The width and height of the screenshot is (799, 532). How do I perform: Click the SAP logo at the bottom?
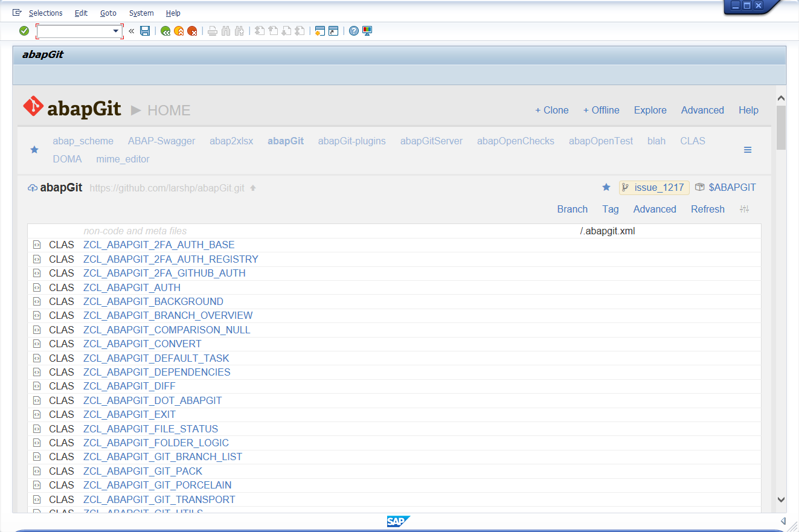point(398,521)
